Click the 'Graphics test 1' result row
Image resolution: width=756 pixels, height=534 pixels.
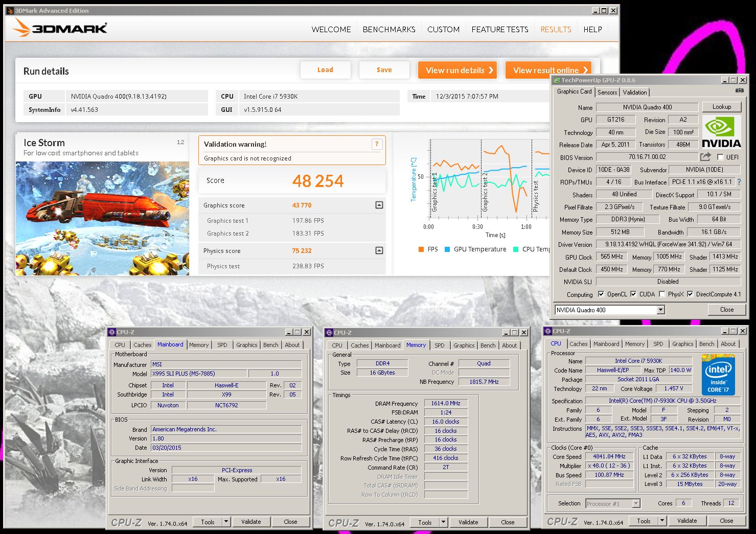(x=292, y=221)
